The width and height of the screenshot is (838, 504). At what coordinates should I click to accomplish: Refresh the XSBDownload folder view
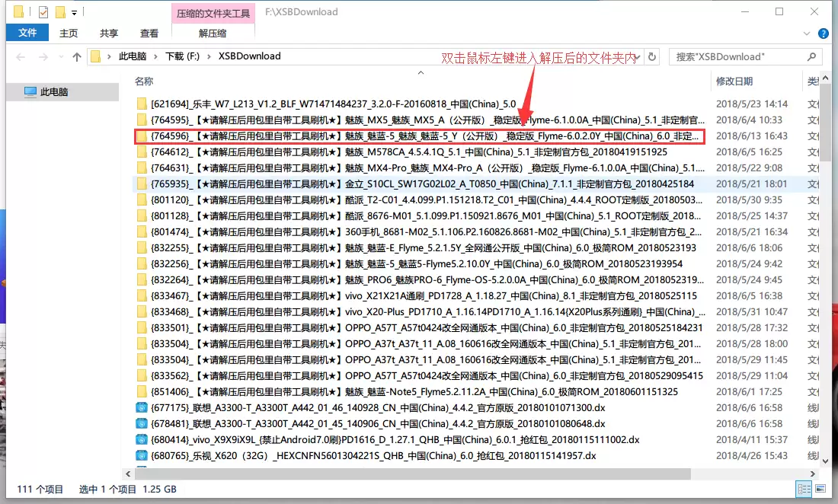click(652, 56)
